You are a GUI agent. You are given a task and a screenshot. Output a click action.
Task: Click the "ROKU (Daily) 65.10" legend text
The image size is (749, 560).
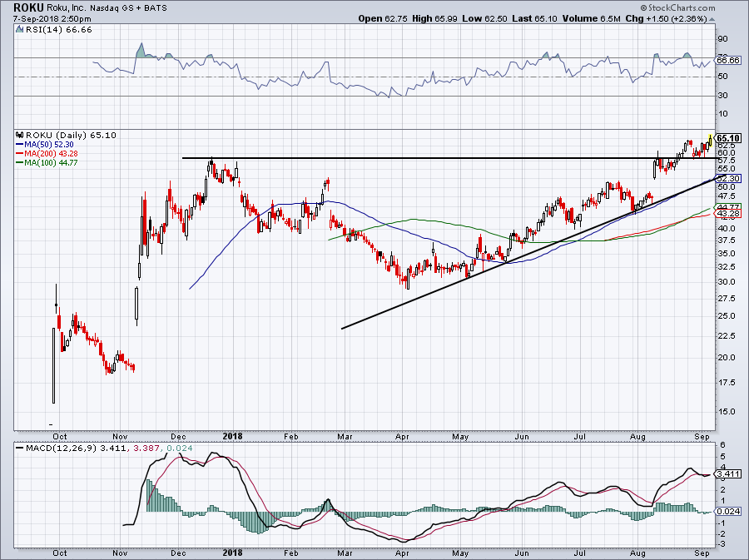click(71, 135)
